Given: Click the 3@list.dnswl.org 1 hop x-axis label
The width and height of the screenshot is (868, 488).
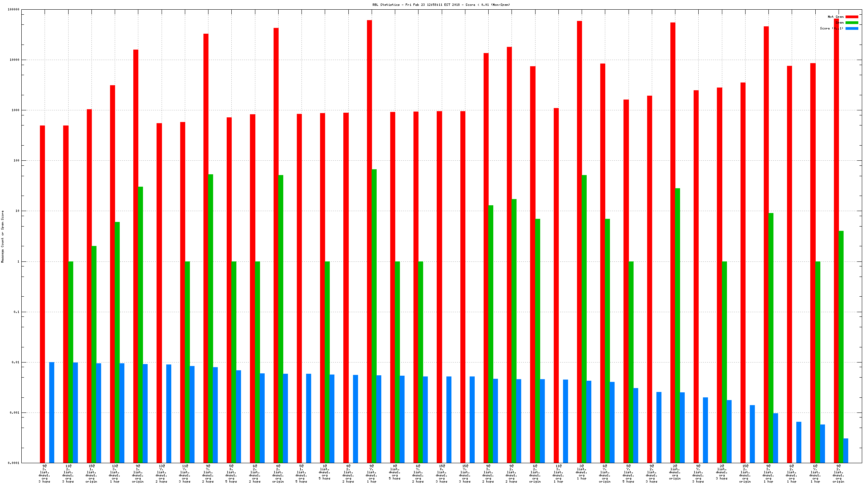Looking at the screenshot, I should click(581, 472).
